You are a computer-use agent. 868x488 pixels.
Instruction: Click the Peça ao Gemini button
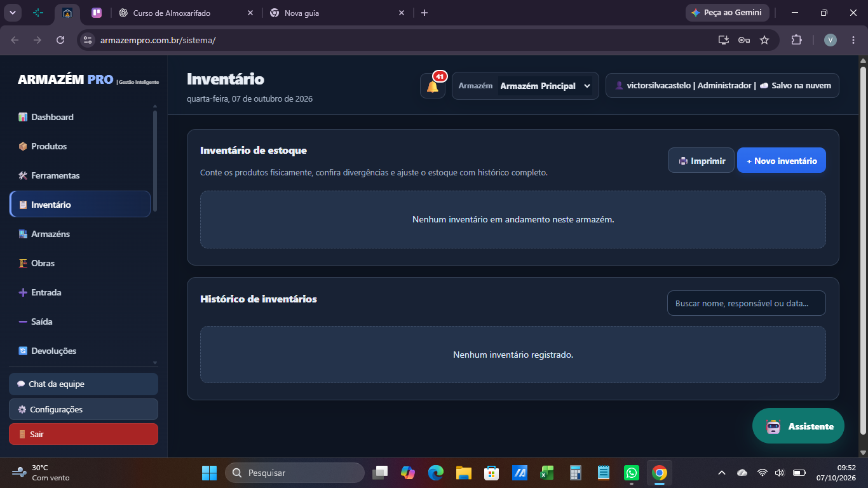point(728,13)
